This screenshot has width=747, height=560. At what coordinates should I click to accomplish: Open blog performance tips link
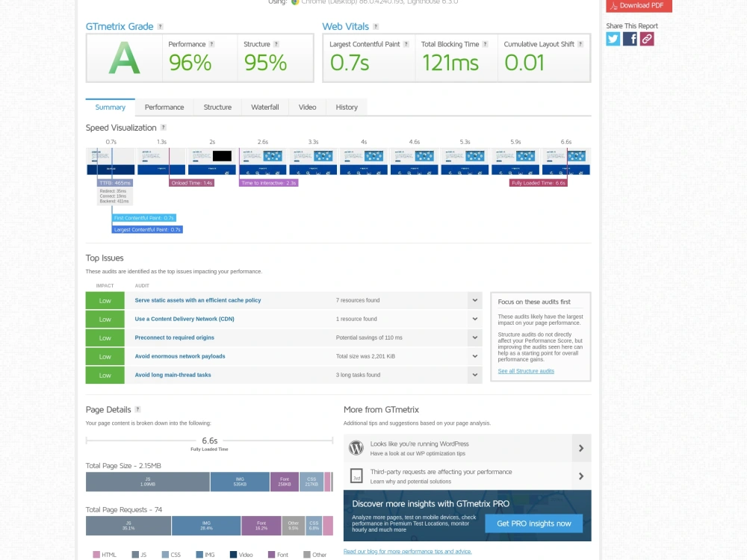(407, 552)
